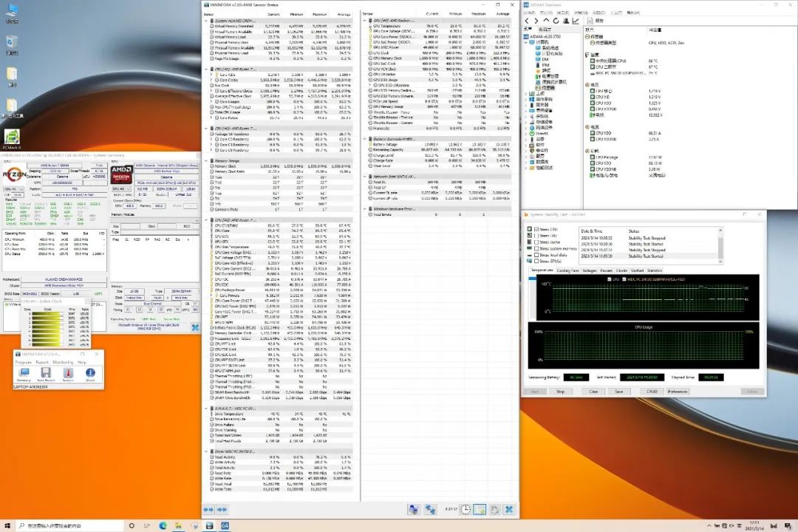The height and width of the screenshot is (532, 798).
Task: Toggle the Stress CPU checkbox
Action: click(x=536, y=229)
